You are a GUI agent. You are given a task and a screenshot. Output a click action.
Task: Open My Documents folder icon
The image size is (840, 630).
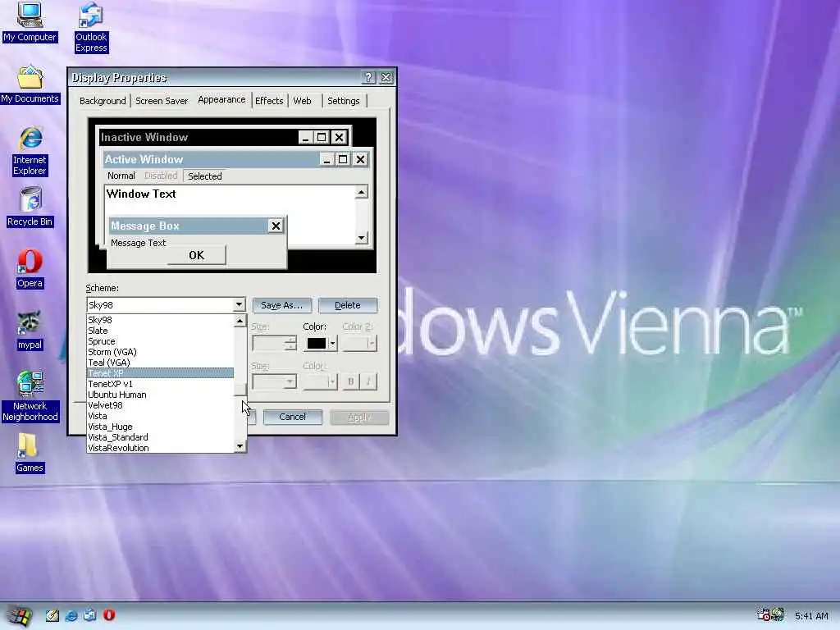(30, 84)
